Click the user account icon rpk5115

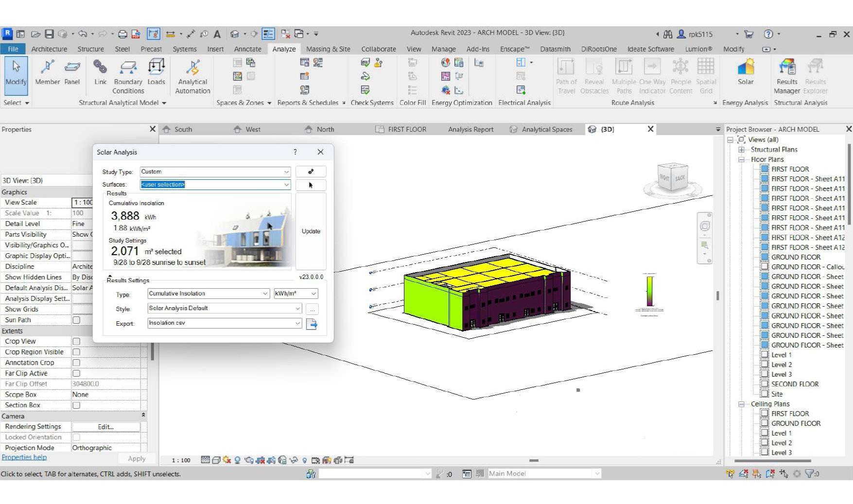pos(681,34)
